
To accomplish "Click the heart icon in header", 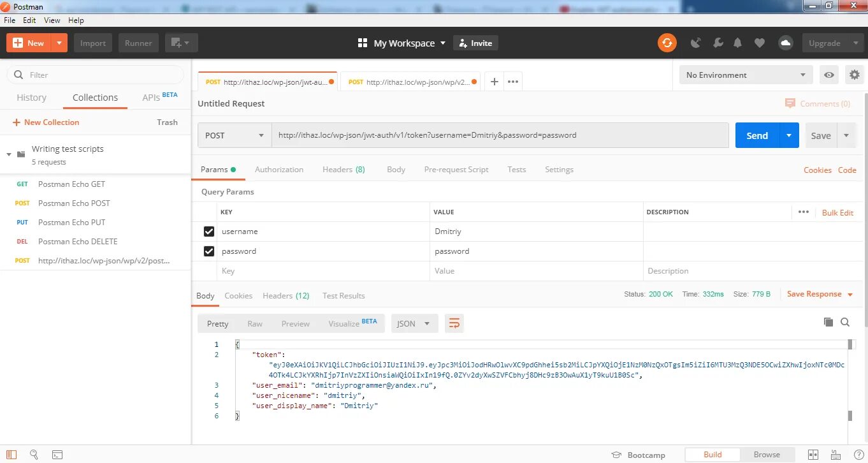I will click(x=759, y=43).
